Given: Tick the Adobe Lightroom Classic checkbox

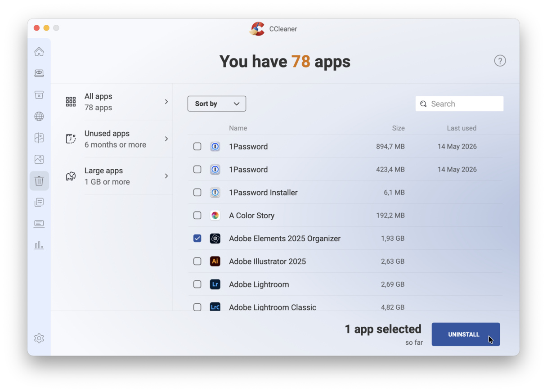Looking at the screenshot, I should 197,307.
